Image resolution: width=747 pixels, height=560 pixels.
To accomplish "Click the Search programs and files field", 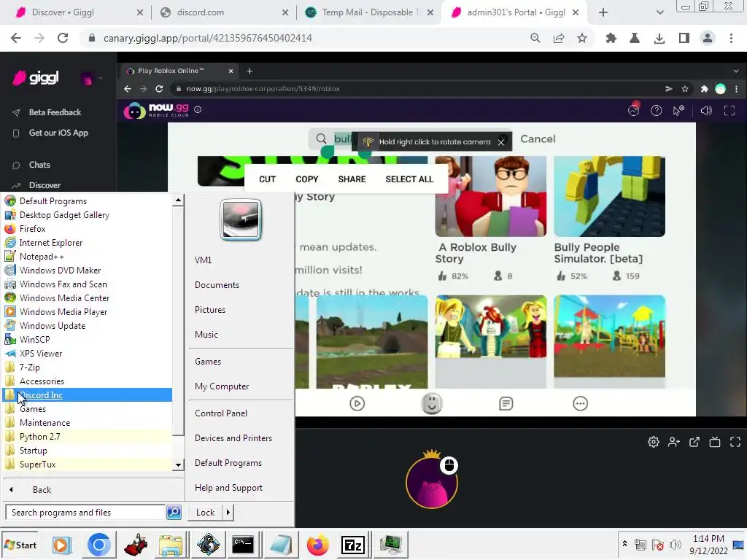I will pos(85,513).
